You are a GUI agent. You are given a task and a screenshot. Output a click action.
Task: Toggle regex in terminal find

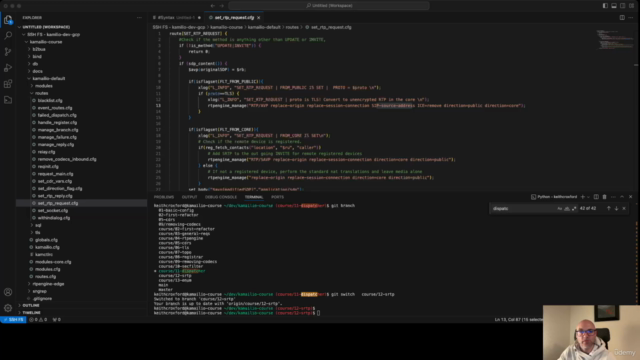point(574,209)
